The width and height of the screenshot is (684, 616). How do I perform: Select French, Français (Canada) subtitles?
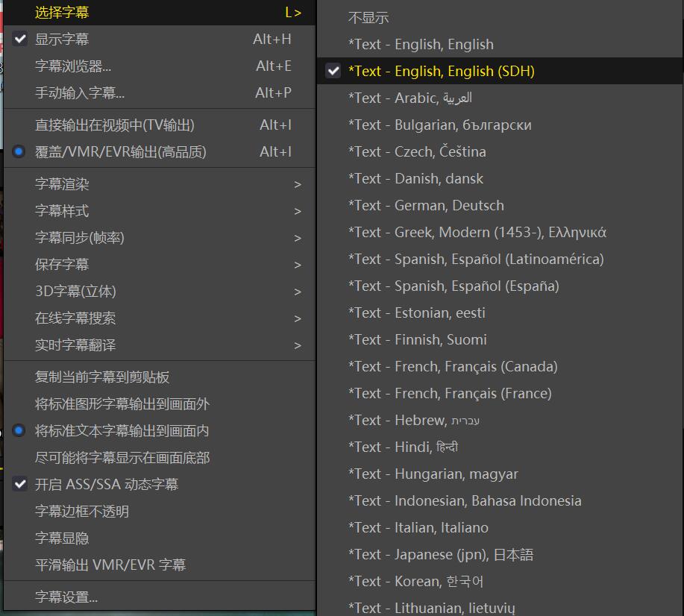[x=453, y=367]
